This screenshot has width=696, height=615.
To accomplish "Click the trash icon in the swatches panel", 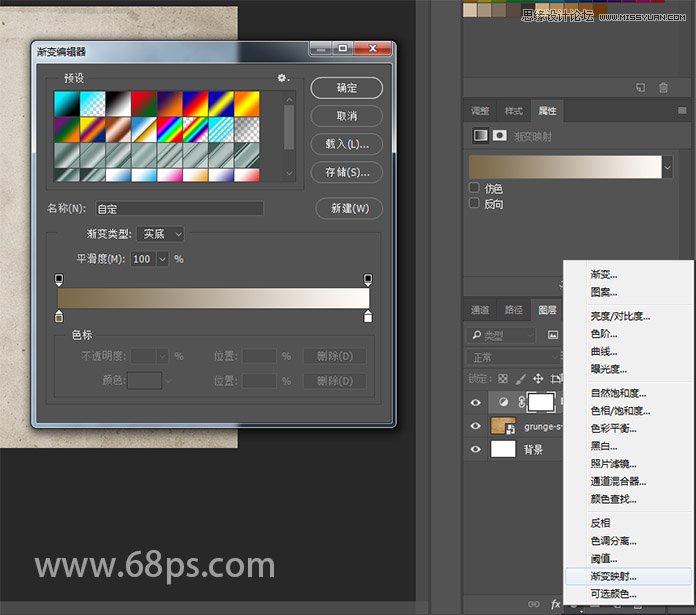I will 663,88.
